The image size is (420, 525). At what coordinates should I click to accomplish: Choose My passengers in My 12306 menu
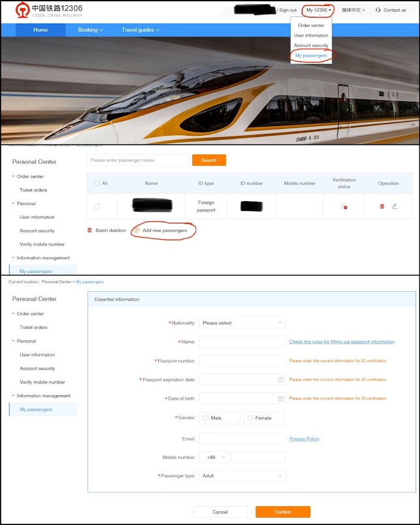(x=311, y=56)
